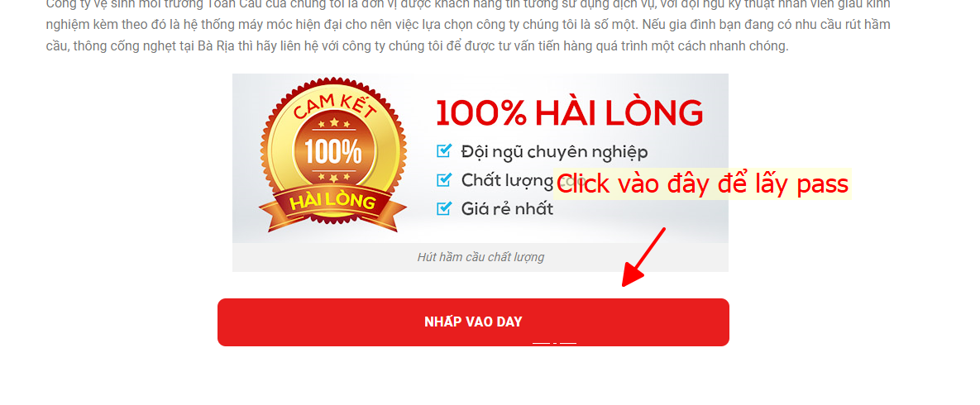Tick the checkmark beside Giá rẻ nhất
The image size is (980, 405).
tap(444, 208)
